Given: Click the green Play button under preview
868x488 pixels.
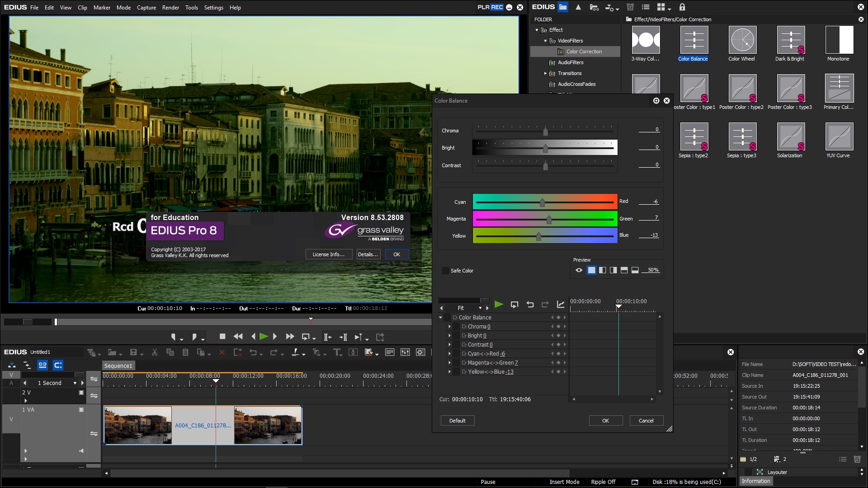Looking at the screenshot, I should click(x=264, y=337).
